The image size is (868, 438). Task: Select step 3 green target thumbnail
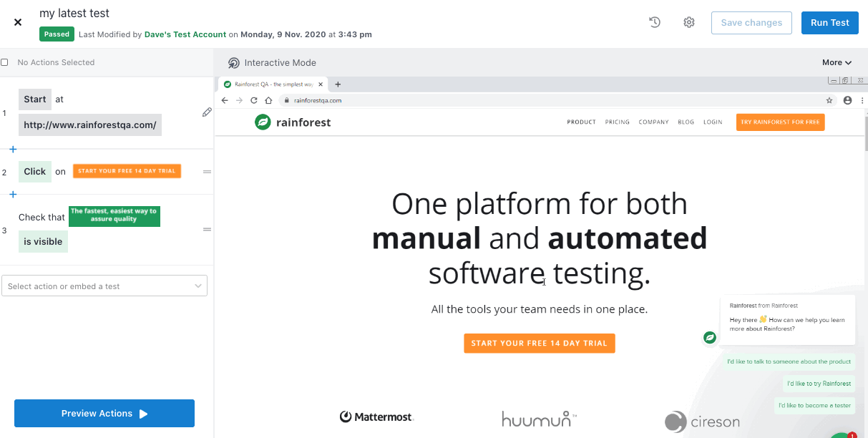114,215
